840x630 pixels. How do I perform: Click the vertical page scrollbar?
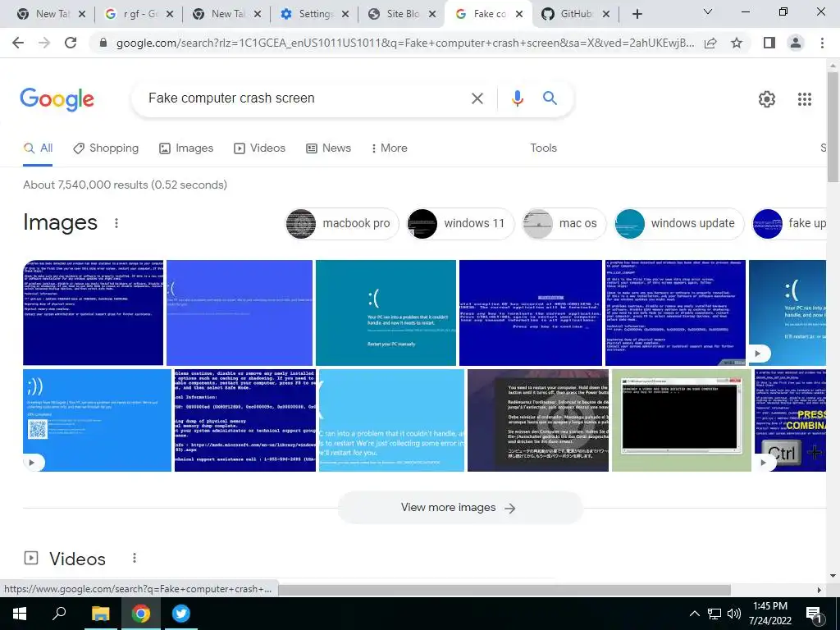tap(833, 127)
